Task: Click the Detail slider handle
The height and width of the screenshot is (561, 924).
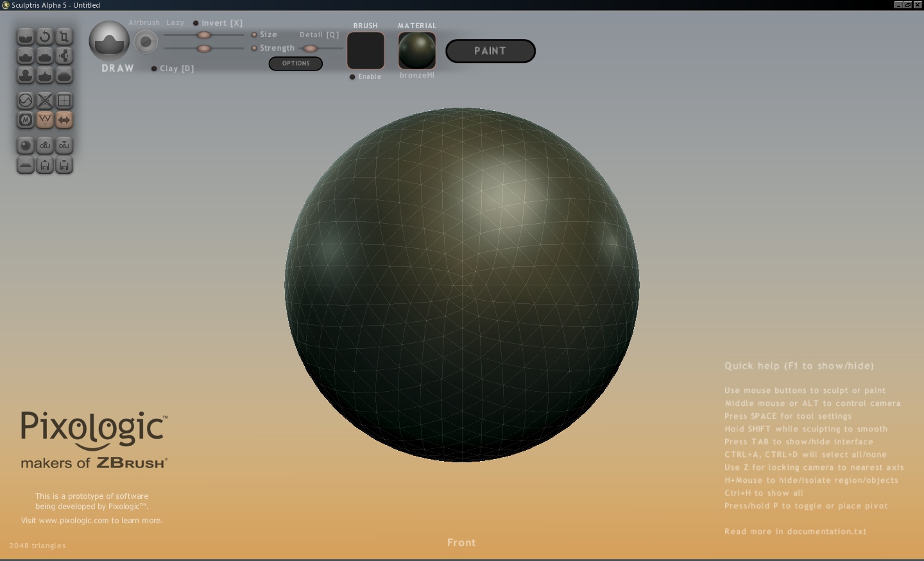Action: pyautogui.click(x=311, y=49)
